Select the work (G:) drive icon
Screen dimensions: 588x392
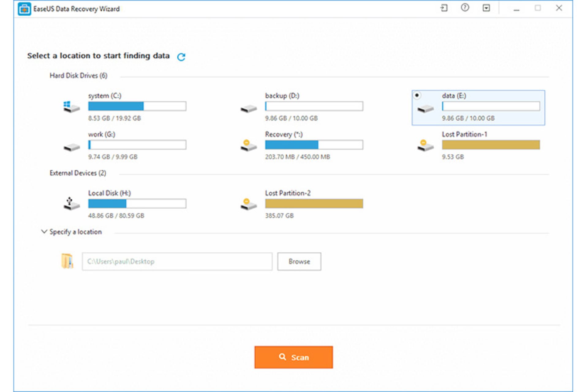point(71,147)
